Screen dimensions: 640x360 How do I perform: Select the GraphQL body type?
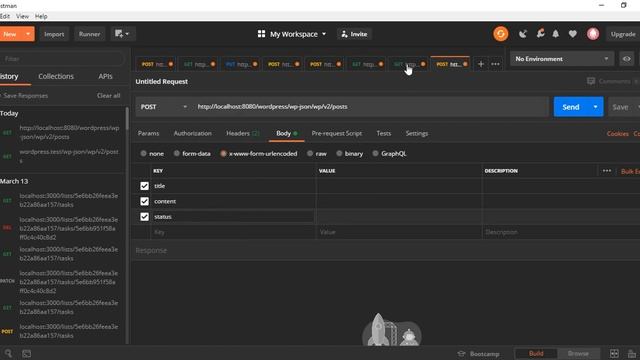375,153
